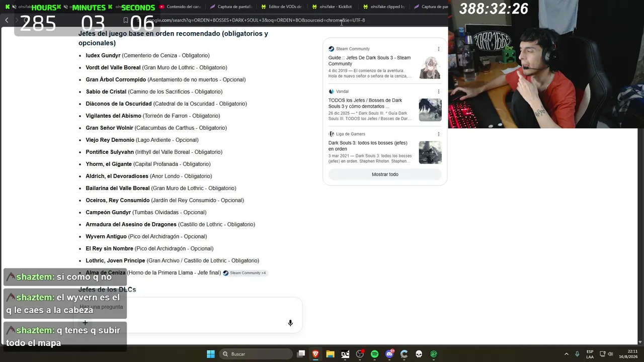Open the network settings tray icon
The height and width of the screenshot is (362, 644).
[603, 354]
